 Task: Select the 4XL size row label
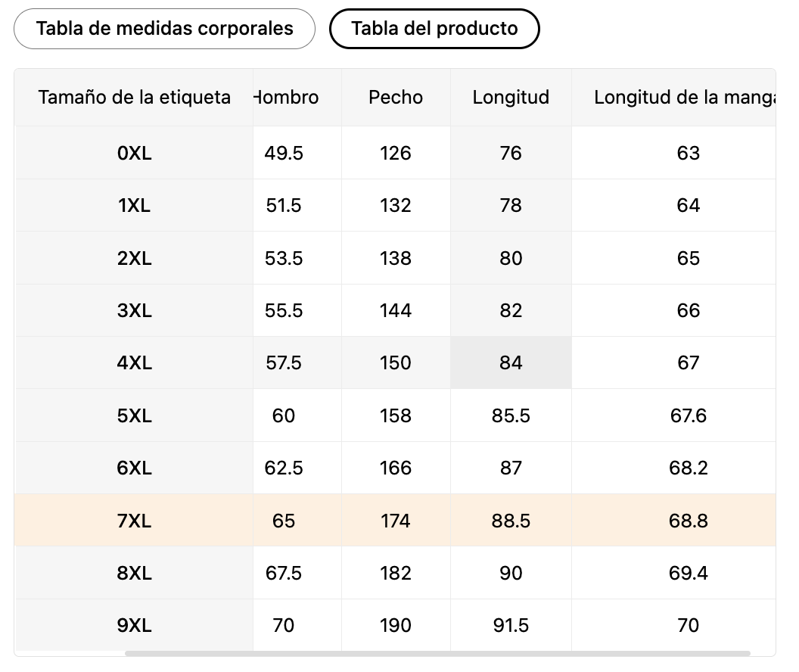click(x=135, y=363)
